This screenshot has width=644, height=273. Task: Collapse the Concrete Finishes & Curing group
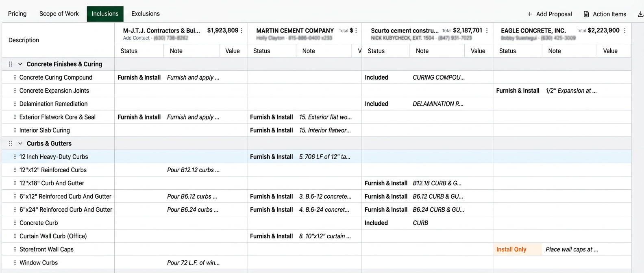[x=20, y=64]
